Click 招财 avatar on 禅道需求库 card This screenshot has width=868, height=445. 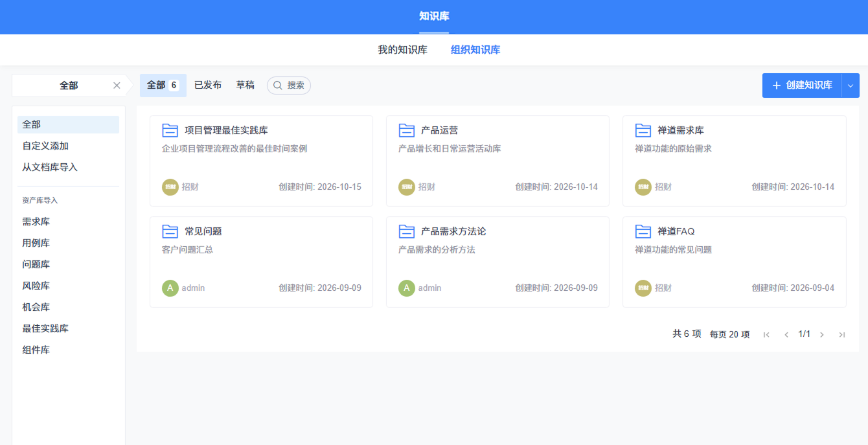click(x=643, y=187)
